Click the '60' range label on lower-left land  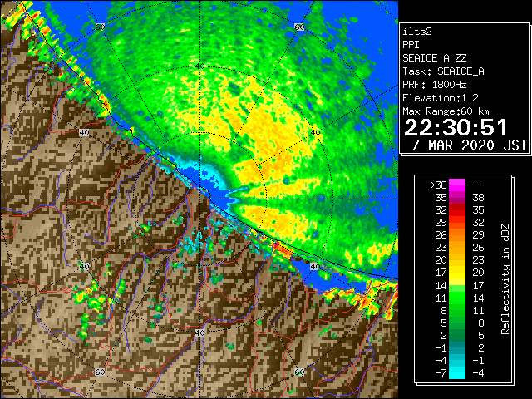[100, 372]
